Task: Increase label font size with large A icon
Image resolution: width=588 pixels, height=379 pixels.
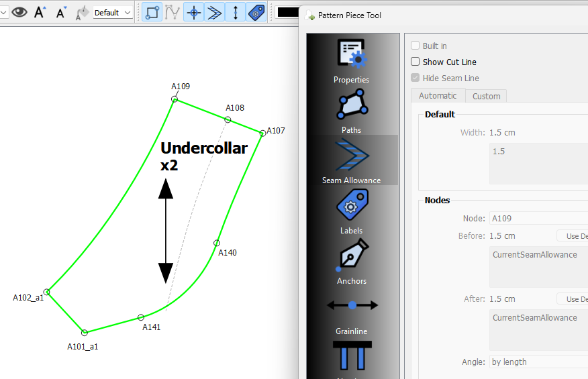Action: click(x=40, y=12)
